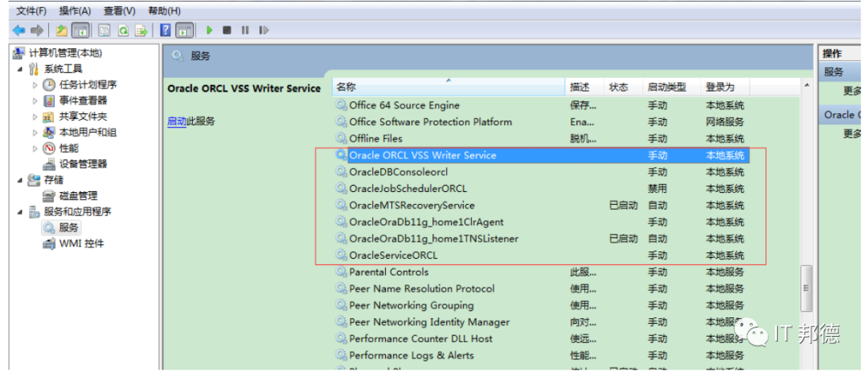Image resolution: width=868 pixels, height=372 pixels.
Task: Select Office 64 Source Engine service
Action: pyautogui.click(x=542, y=105)
